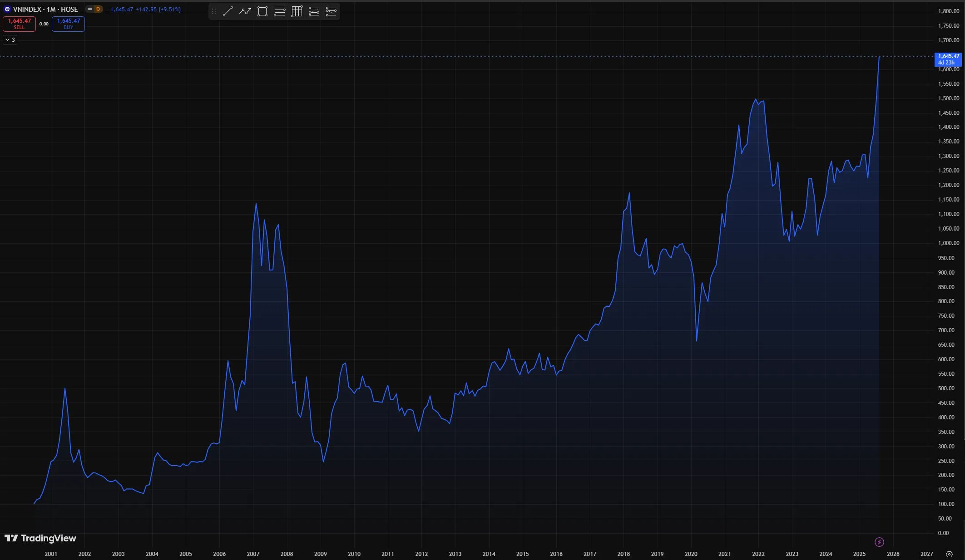Click the blue BUY 1,645.47 button
Screen dimensions: 965x560
point(68,24)
